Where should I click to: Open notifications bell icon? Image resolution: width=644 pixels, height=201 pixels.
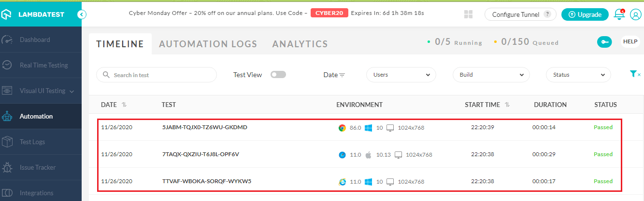pos(619,14)
